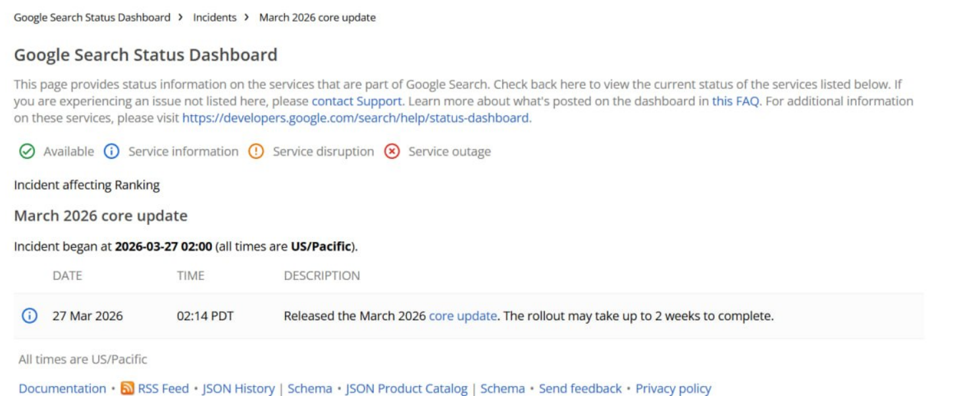Open the Documentation footer link
This screenshot has width=980, height=396.
click(x=62, y=389)
